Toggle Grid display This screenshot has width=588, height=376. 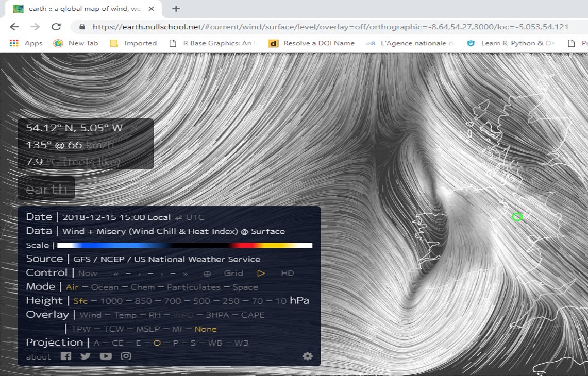click(x=233, y=274)
